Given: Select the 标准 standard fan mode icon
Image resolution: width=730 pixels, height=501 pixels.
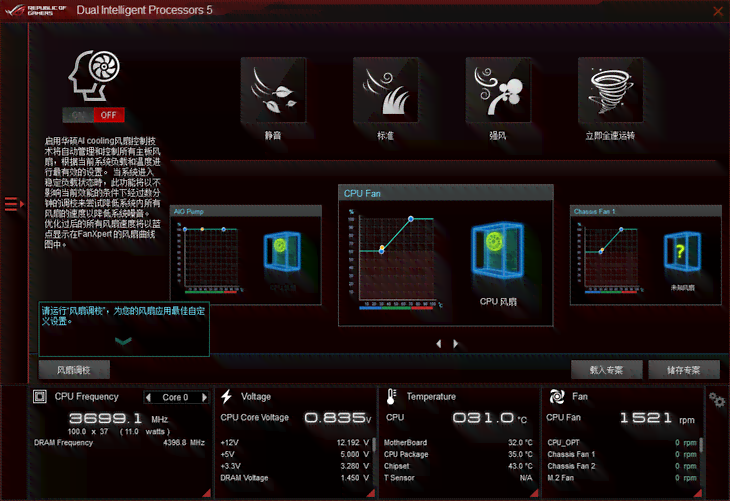Looking at the screenshot, I should (386, 90).
